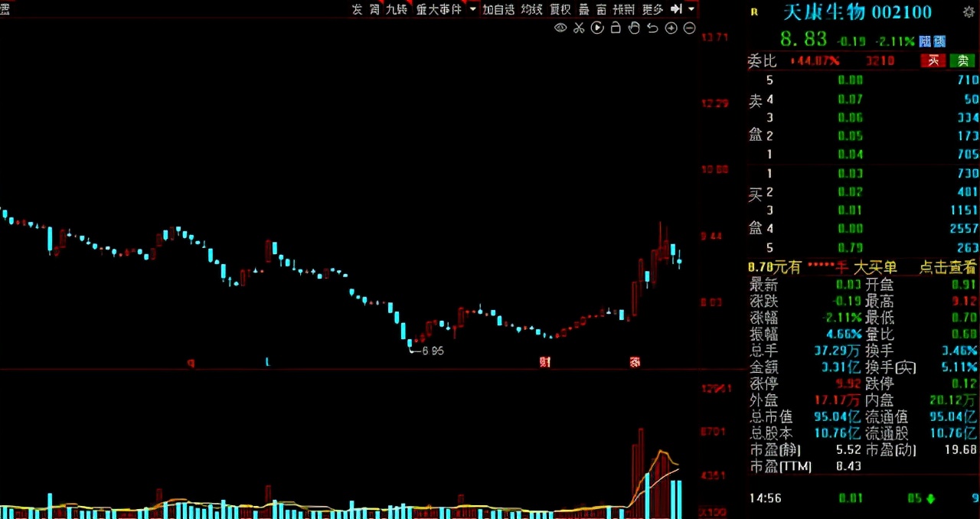This screenshot has height=519, width=980.
Task: Click the 发 toolbar item
Action: (357, 9)
